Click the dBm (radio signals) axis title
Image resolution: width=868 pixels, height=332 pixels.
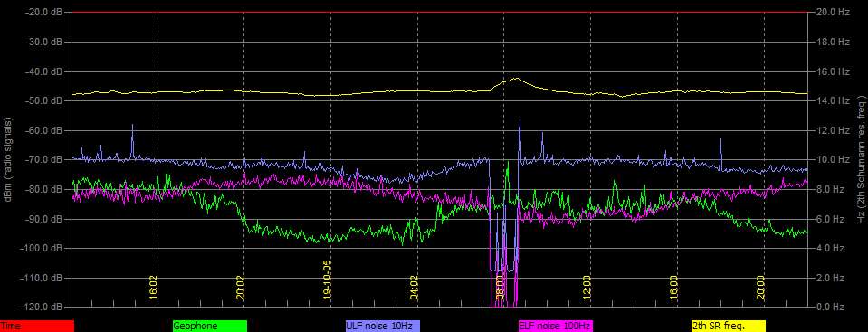[9, 159]
